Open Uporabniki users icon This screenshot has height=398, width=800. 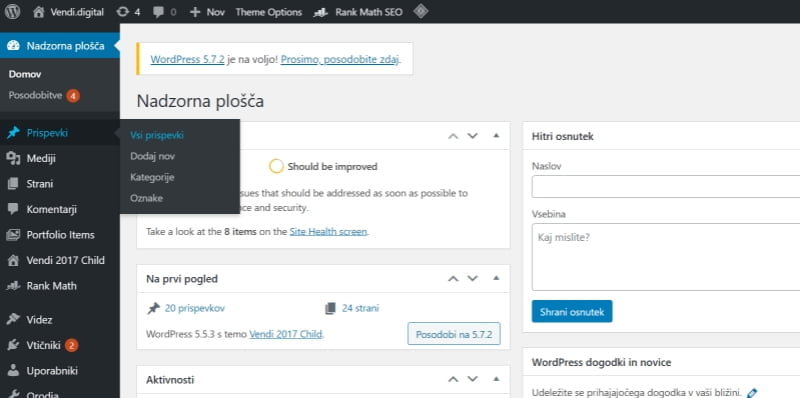tap(13, 370)
